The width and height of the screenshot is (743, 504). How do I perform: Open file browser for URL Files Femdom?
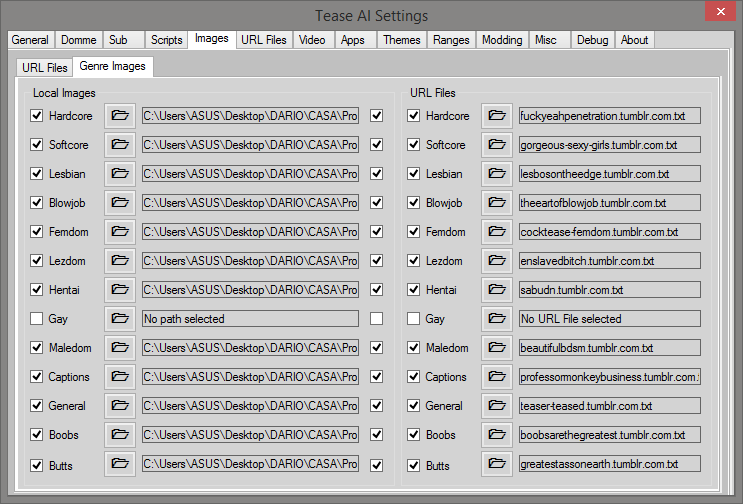497,232
